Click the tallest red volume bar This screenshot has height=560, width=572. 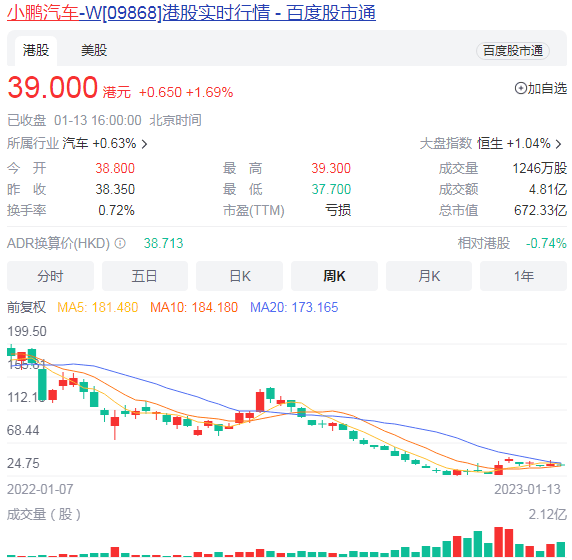(499, 542)
